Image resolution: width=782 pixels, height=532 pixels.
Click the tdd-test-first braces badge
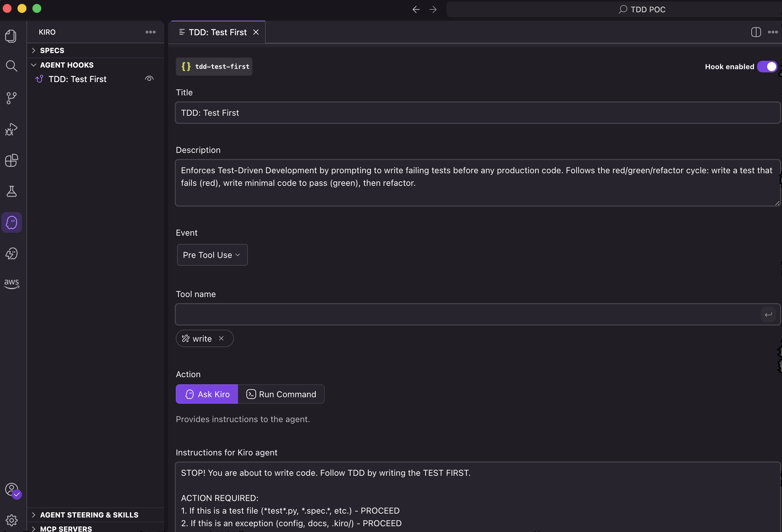pyautogui.click(x=214, y=67)
